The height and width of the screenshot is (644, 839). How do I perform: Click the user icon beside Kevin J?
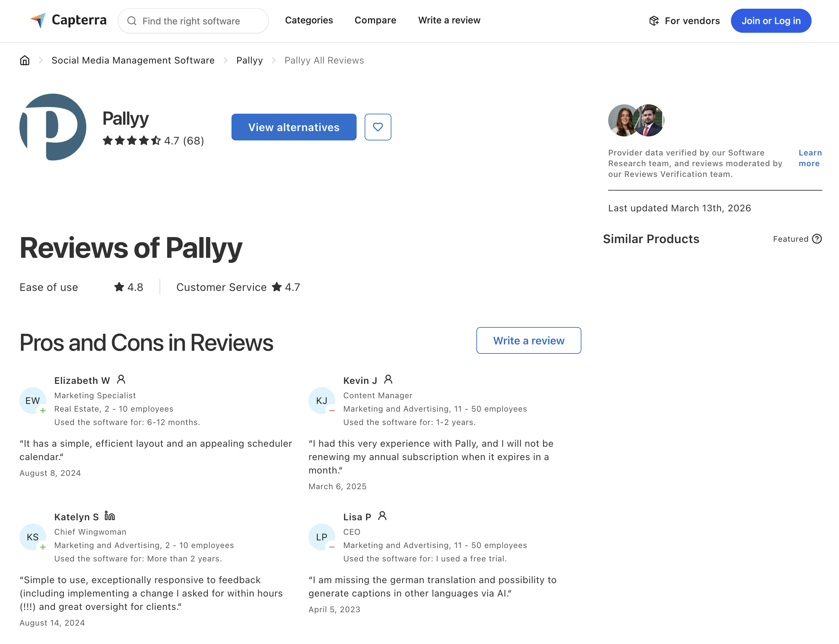pos(388,379)
